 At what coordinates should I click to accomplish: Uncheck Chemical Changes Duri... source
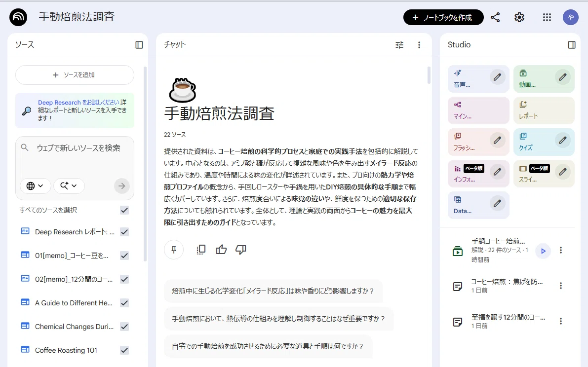click(x=124, y=327)
